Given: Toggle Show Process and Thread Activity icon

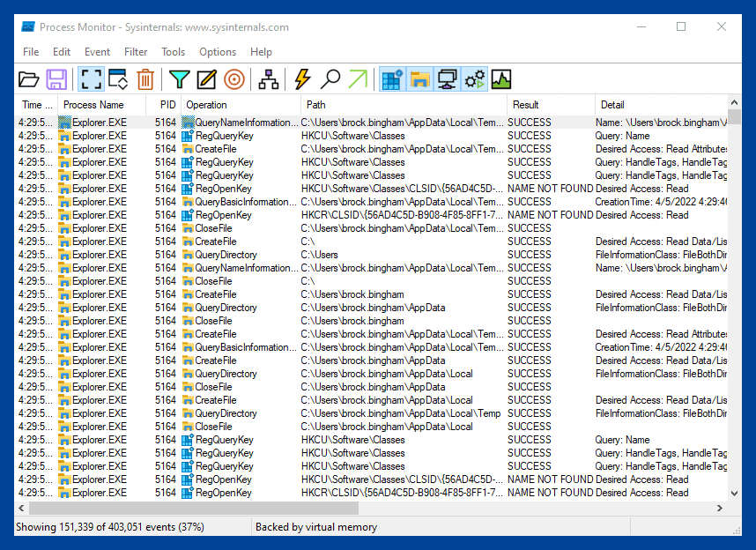Looking at the screenshot, I should [474, 79].
